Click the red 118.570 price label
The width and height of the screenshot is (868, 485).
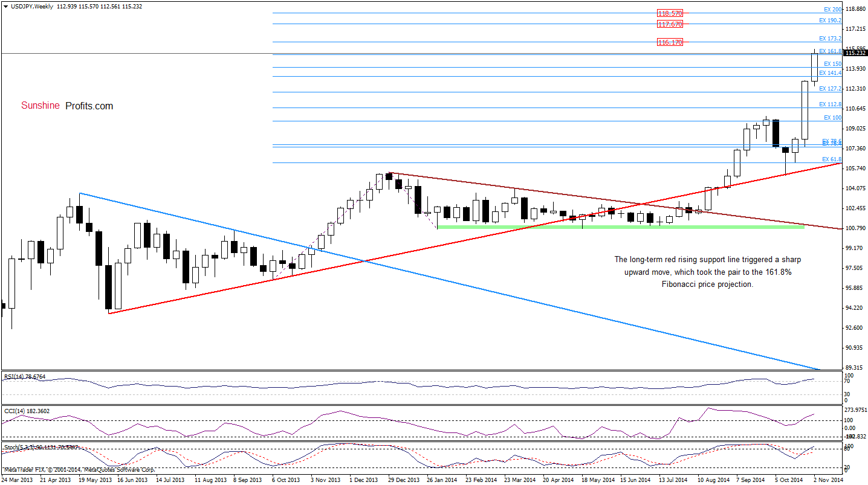(x=670, y=13)
